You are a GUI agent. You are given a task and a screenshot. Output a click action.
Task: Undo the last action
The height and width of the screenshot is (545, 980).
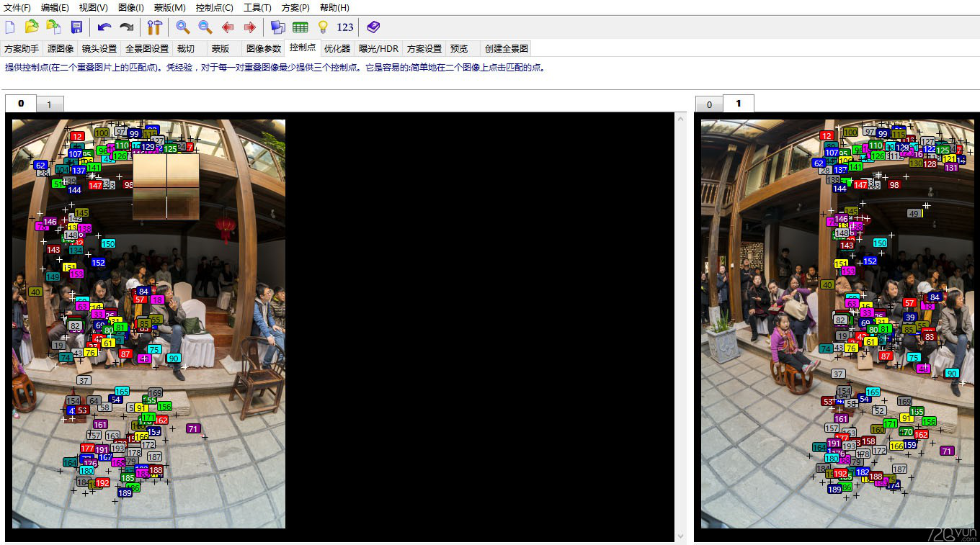[104, 27]
